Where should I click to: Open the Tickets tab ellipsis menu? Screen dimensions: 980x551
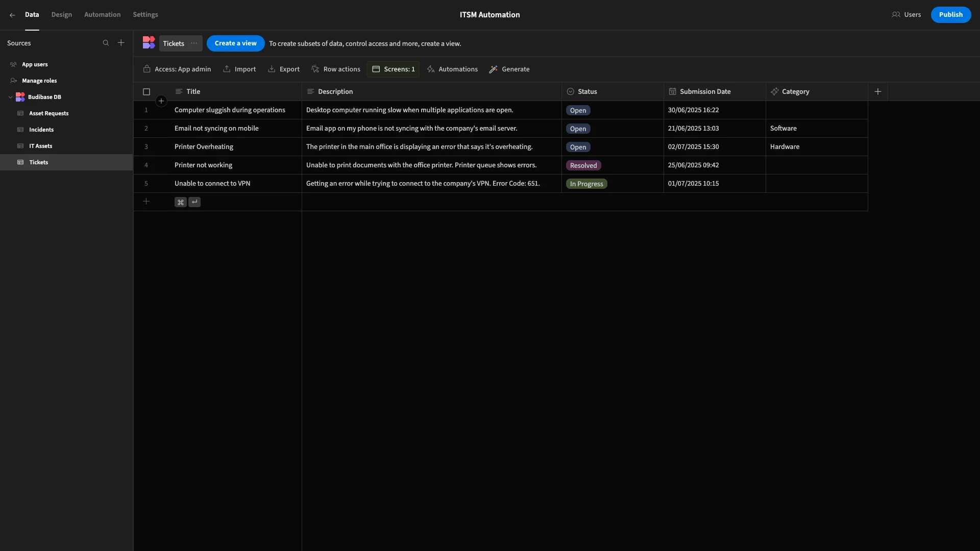pos(194,43)
